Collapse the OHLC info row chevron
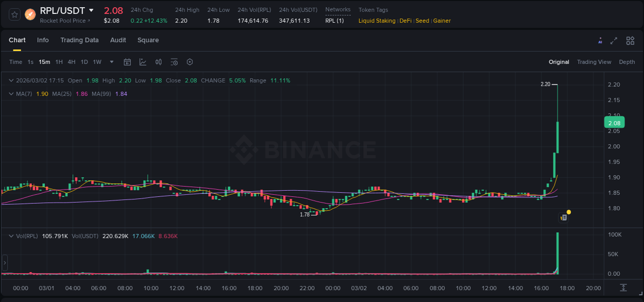 [11, 80]
